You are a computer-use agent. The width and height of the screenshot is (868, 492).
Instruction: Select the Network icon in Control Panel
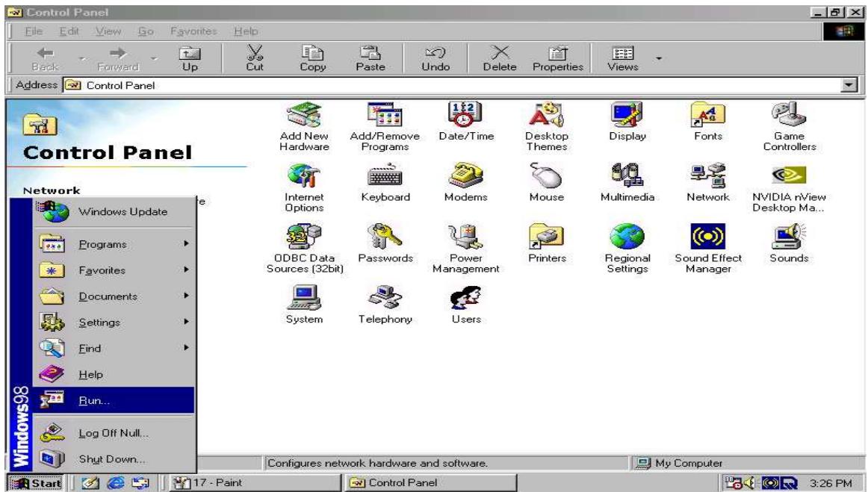point(708,183)
